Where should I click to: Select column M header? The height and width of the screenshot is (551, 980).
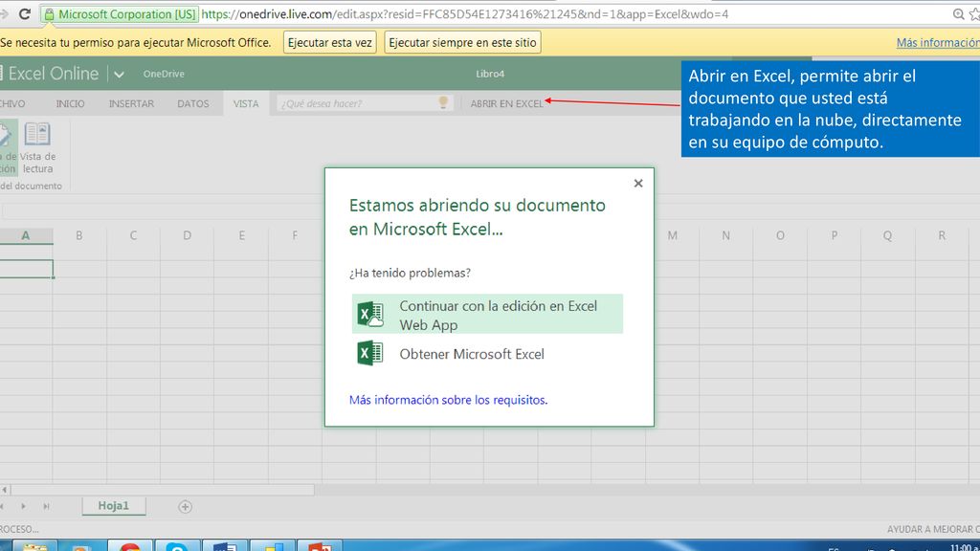click(673, 235)
